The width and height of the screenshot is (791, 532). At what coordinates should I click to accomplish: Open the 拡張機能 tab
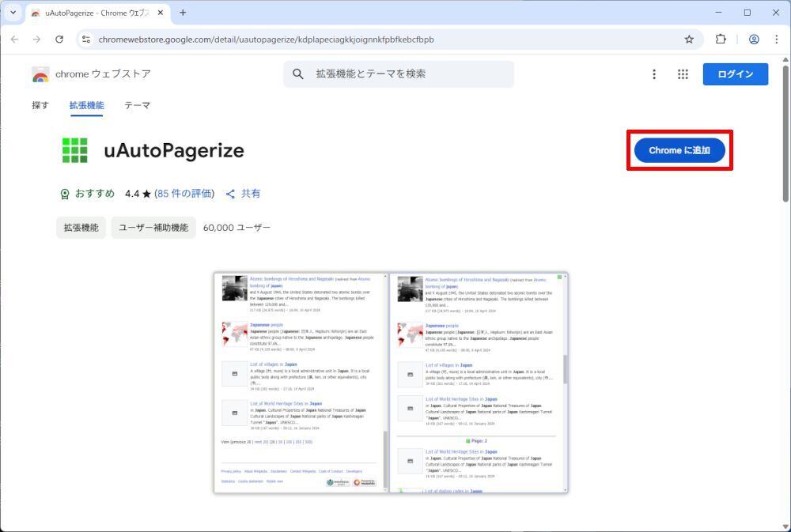(87, 105)
